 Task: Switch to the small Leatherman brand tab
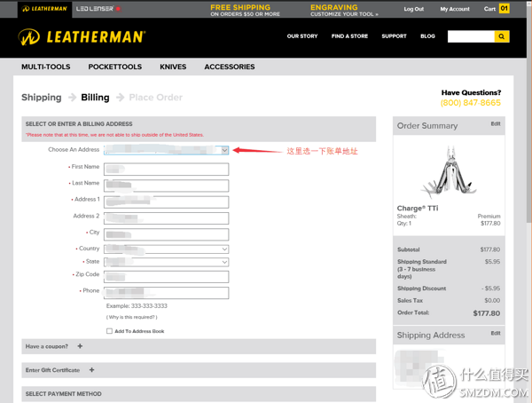pos(44,9)
